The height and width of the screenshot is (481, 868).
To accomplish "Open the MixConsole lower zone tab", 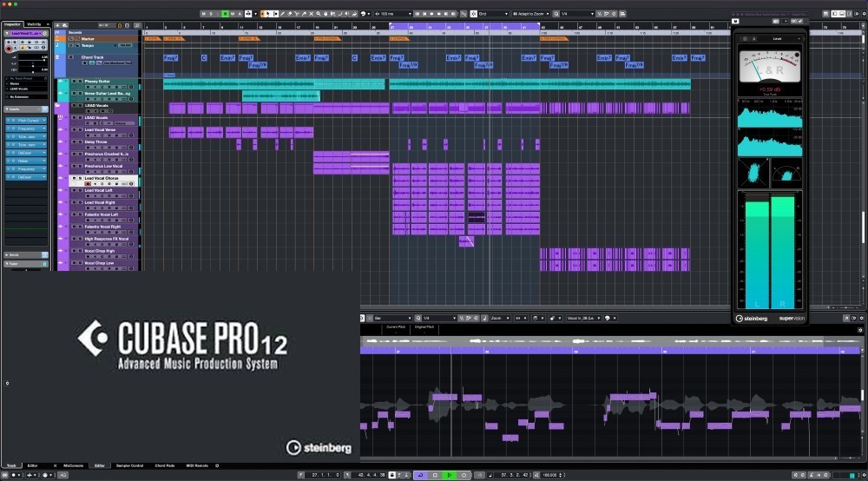I will [x=73, y=465].
